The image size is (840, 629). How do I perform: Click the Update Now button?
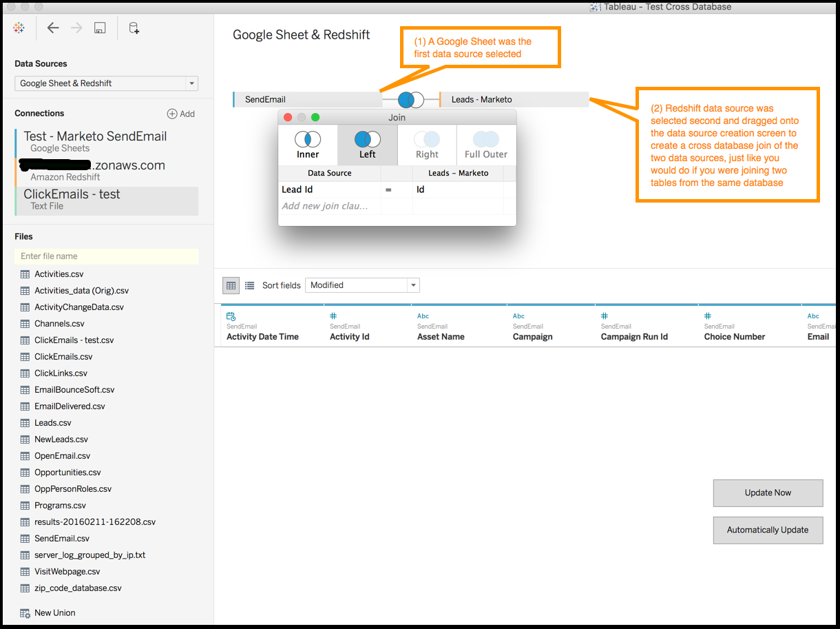768,493
